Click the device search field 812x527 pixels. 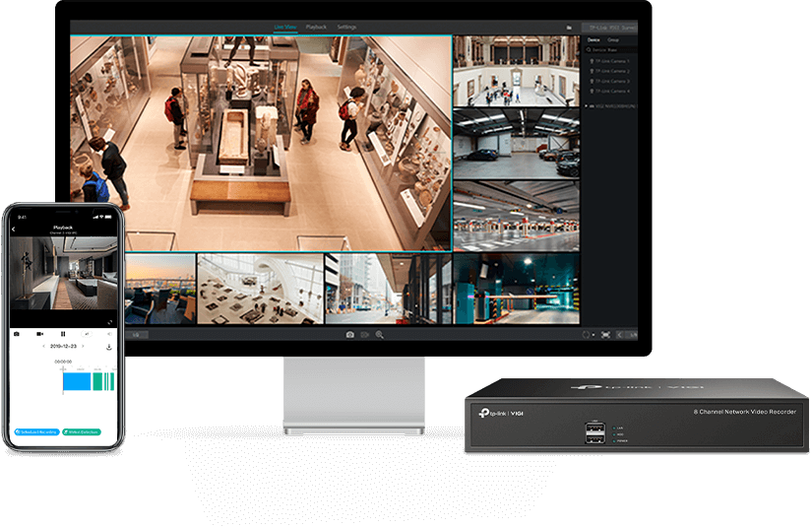point(610,50)
